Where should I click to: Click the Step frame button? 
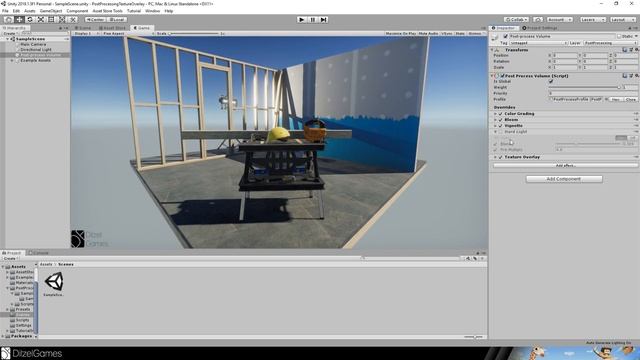324,20
